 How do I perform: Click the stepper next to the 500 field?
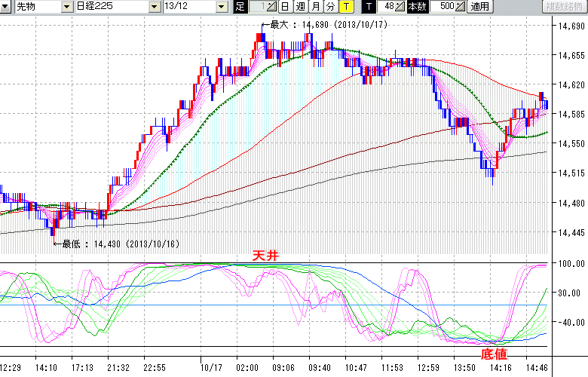[461, 7]
